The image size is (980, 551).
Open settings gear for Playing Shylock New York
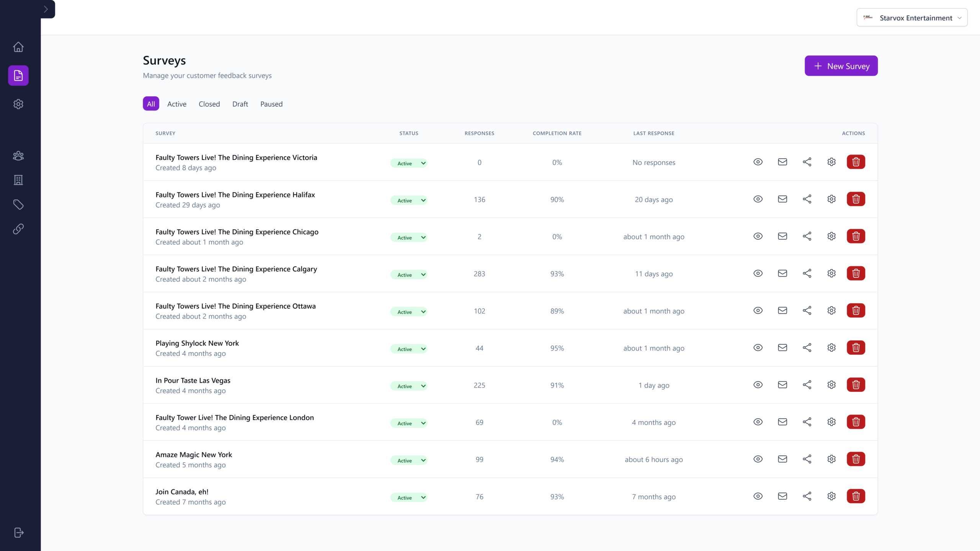pos(831,347)
